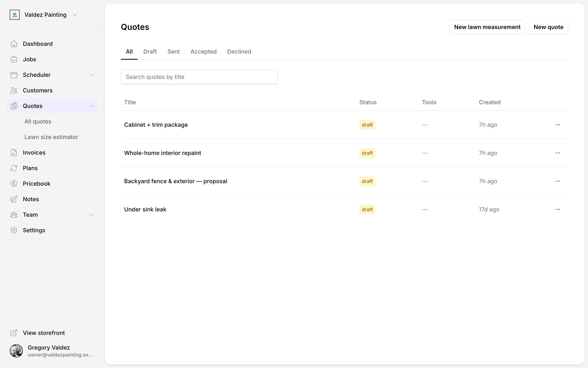Screen dimensions: 588x368
Task: Click the New quote button
Action: (548, 27)
